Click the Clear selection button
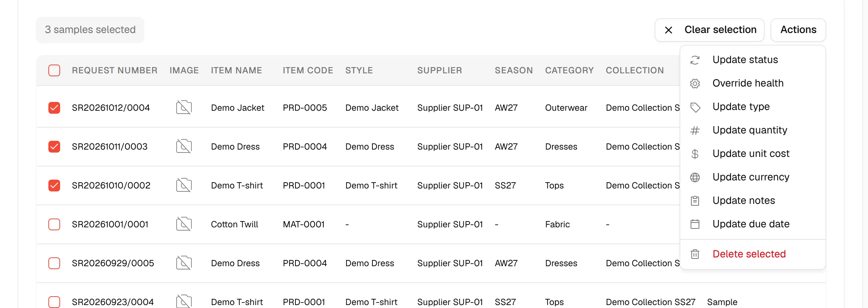Image resolution: width=868 pixels, height=308 pixels. tap(710, 30)
